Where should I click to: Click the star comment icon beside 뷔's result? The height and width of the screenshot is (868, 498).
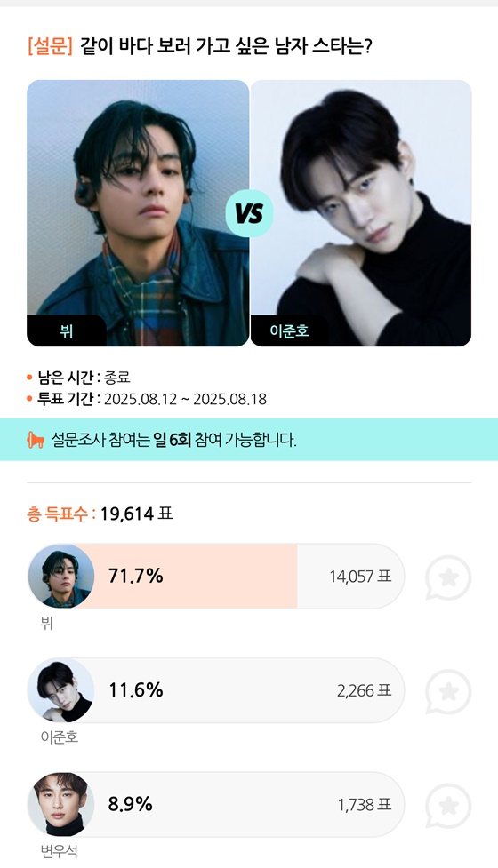pos(448,578)
